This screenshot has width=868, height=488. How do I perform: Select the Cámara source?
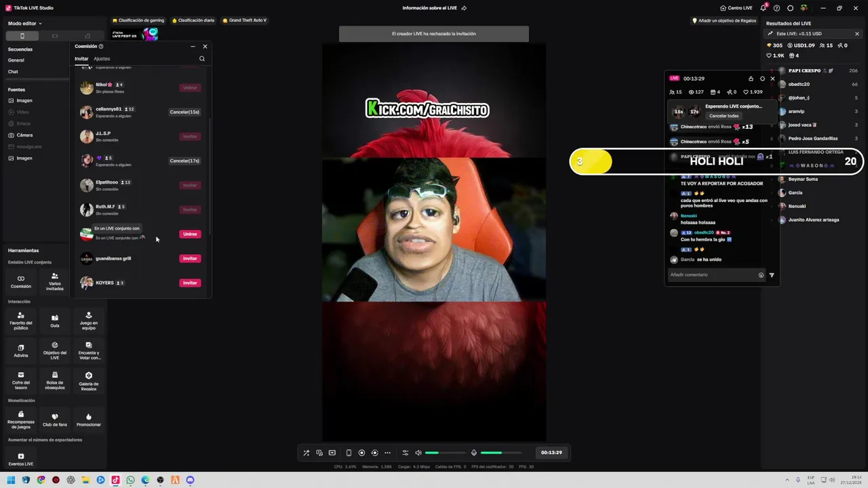pos(24,135)
